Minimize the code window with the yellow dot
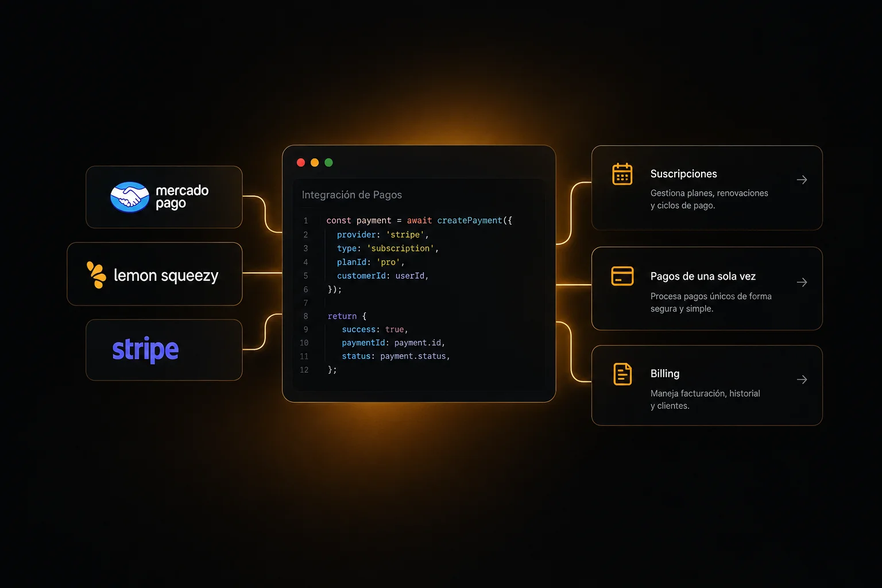Viewport: 882px width, 588px height. click(x=315, y=163)
